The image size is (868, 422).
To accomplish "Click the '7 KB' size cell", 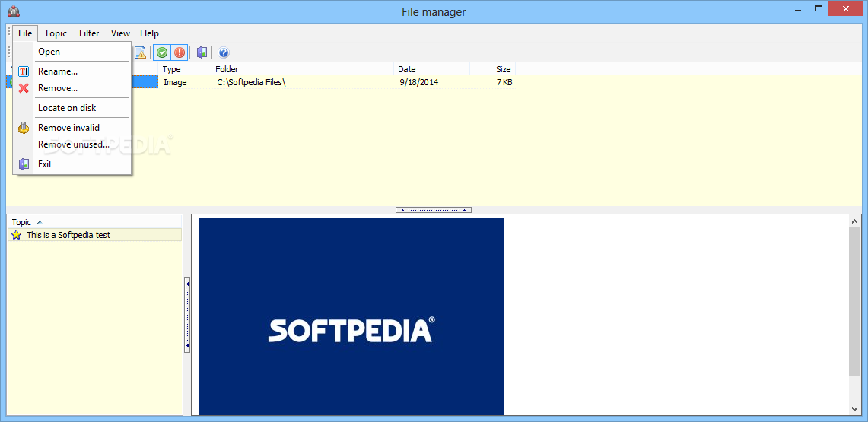I will point(504,82).
